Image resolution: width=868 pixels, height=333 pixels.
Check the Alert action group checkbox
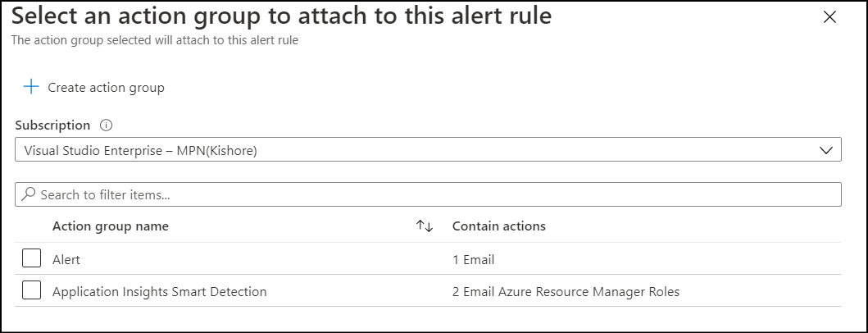32,259
